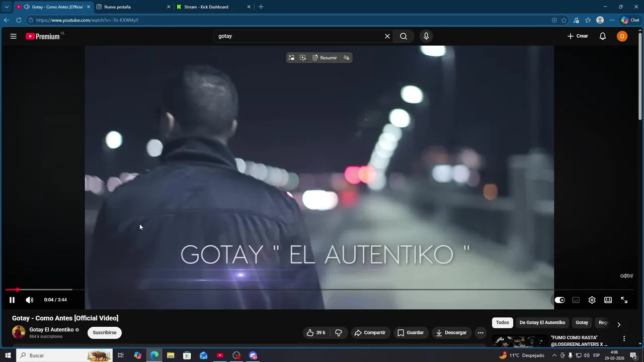Open the Windows Start menu
Viewport: 644px width, 362px height.
point(8,355)
